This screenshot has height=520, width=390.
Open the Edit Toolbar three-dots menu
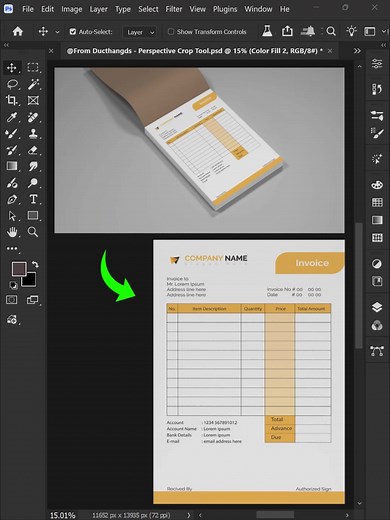pos(12,248)
